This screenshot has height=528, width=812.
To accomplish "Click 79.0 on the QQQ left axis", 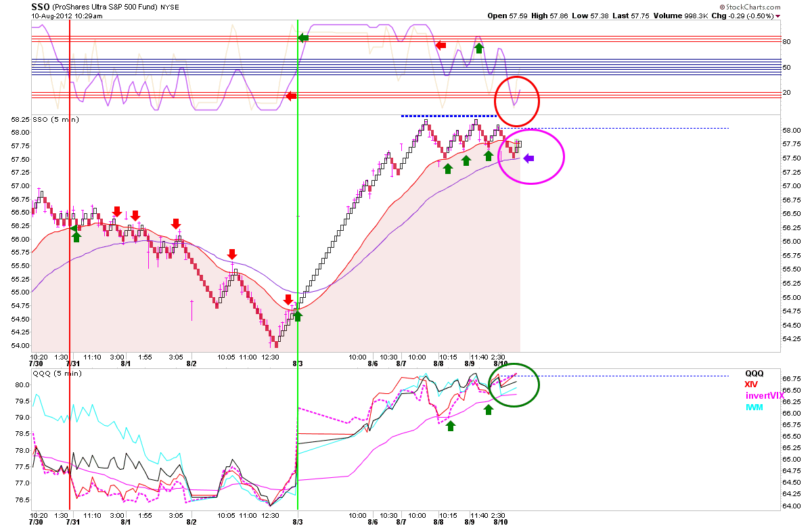I will pyautogui.click(x=22, y=418).
